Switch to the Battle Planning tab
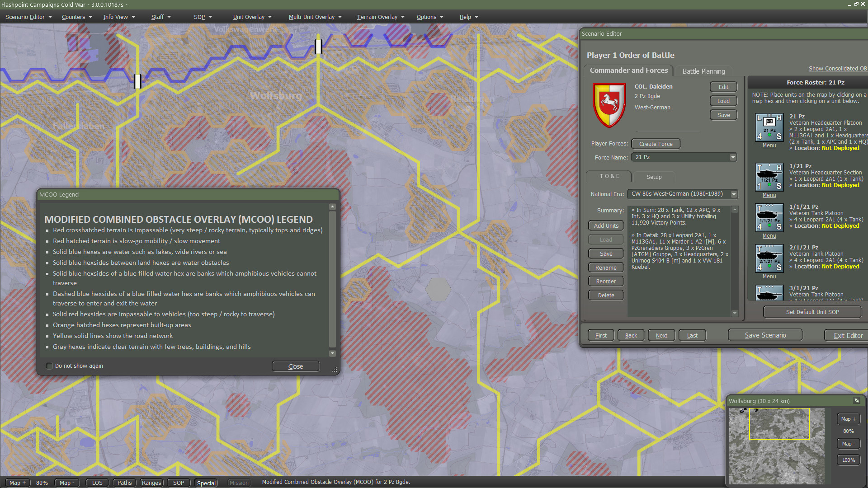 (x=703, y=71)
